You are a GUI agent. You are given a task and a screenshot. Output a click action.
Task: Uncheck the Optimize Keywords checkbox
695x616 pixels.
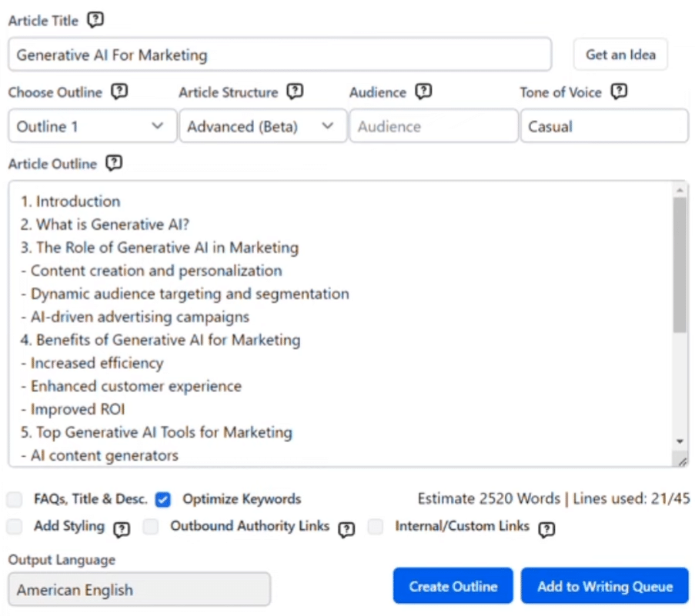tap(162, 499)
